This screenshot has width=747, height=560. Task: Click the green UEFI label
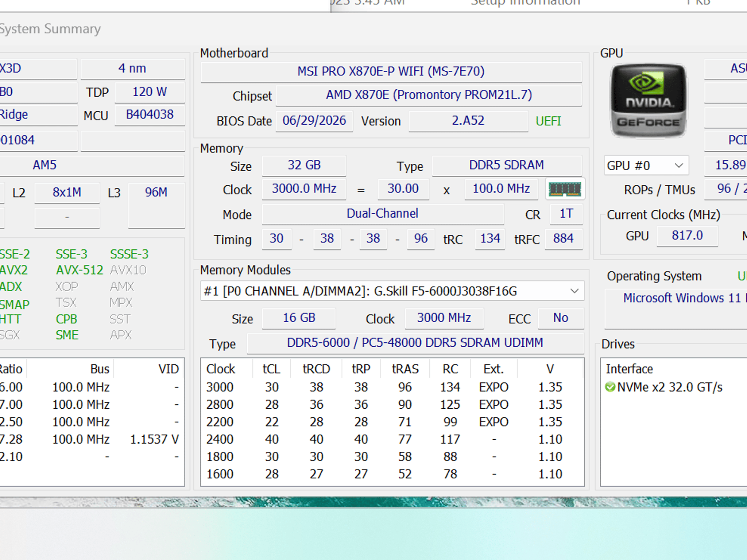pyautogui.click(x=548, y=121)
